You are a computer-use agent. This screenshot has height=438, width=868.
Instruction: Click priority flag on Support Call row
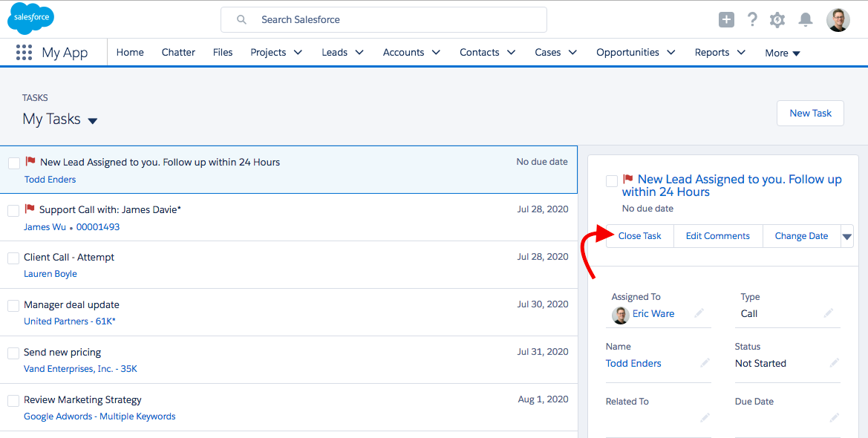pos(30,209)
